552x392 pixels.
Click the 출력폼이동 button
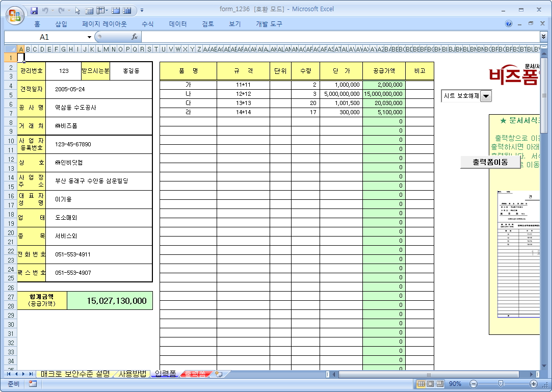(x=490, y=162)
